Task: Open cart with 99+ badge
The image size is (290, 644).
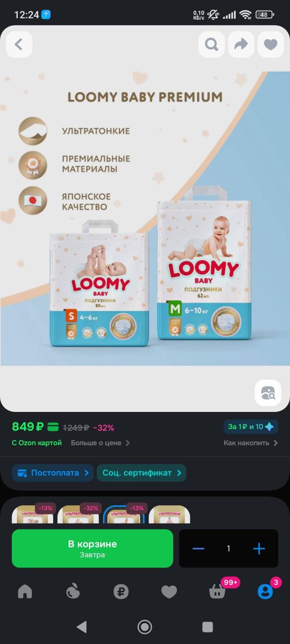Action: (217, 591)
